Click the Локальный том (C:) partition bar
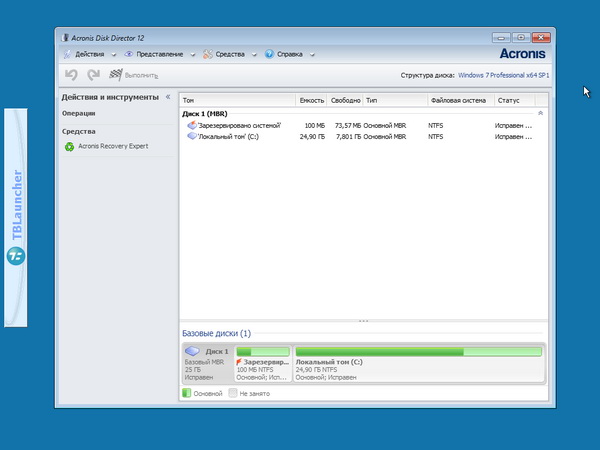Screen dimensions: 600x450 pyautogui.click(x=418, y=352)
